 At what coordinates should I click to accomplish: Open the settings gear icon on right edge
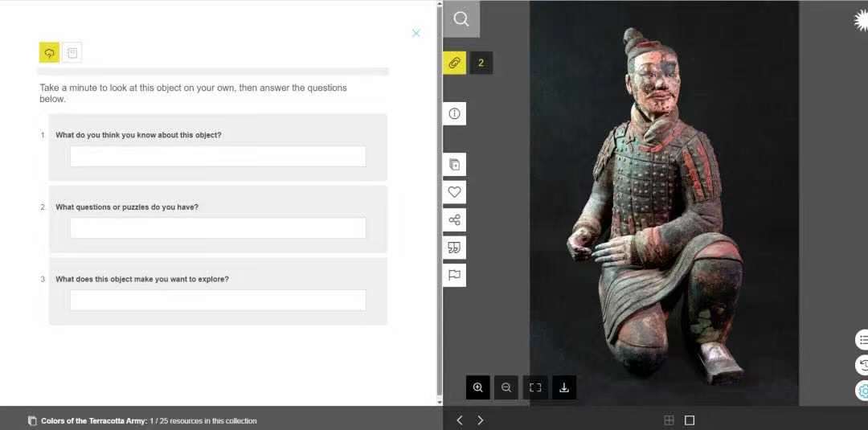pos(862,391)
